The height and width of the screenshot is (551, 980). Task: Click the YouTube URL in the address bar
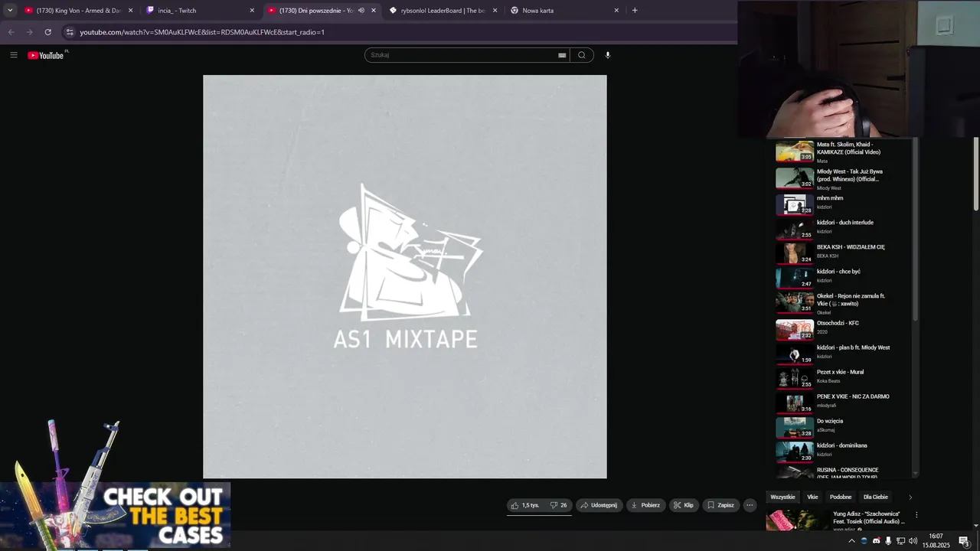click(202, 32)
